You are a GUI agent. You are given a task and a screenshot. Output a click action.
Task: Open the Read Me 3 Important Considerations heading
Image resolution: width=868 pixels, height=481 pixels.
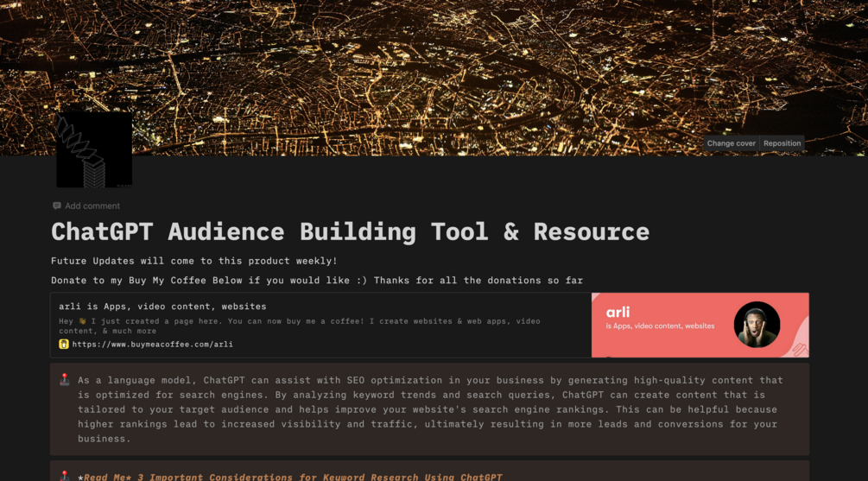tap(290, 477)
